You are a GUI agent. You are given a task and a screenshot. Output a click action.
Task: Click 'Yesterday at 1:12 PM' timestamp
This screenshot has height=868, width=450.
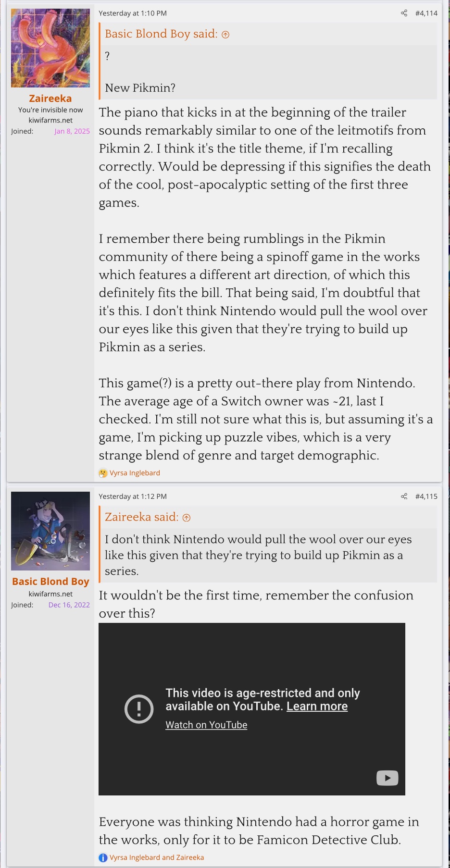(x=133, y=496)
